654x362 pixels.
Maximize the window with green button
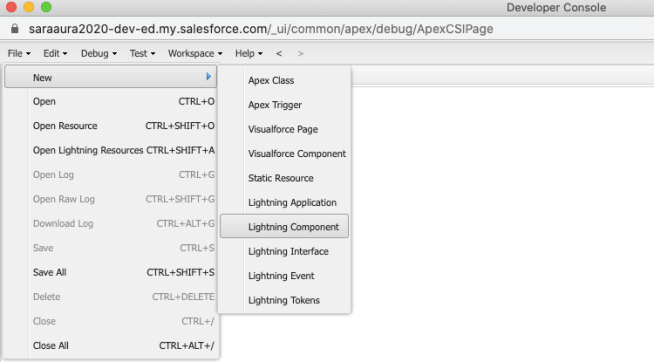click(46, 7)
